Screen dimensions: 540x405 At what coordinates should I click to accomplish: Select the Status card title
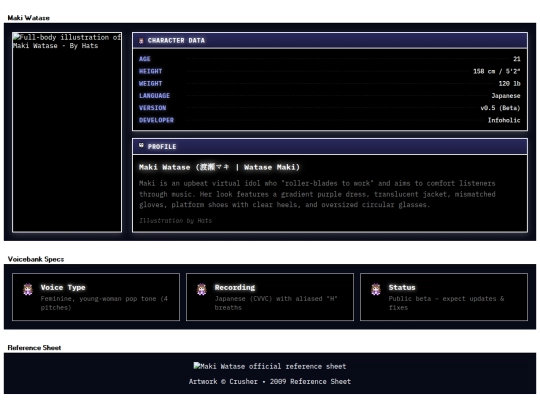[x=402, y=288]
